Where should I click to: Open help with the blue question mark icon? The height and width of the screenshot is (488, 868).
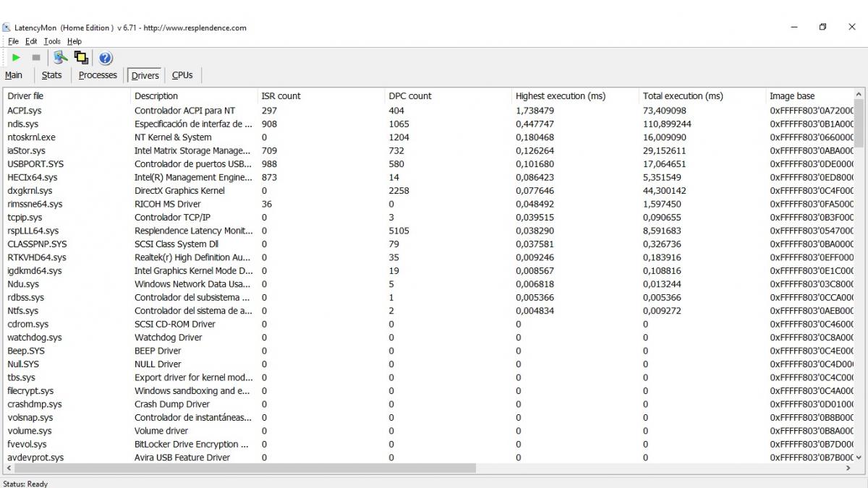106,58
